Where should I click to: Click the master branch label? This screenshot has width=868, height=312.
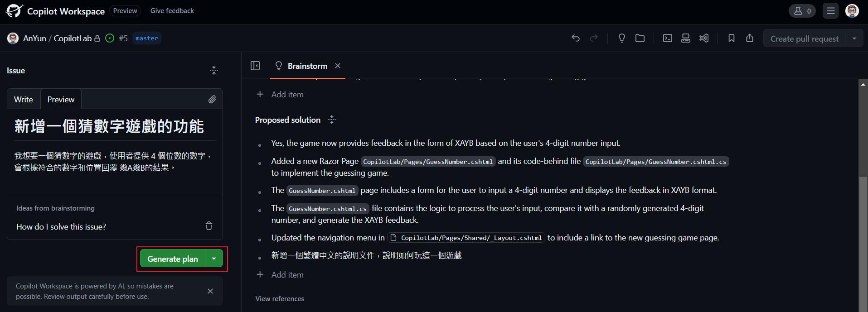[147, 38]
